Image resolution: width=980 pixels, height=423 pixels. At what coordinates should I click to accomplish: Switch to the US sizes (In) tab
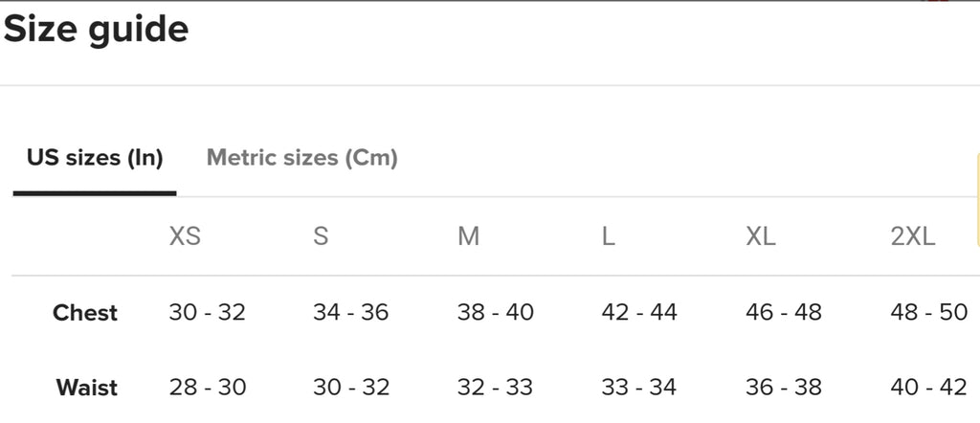tap(95, 158)
